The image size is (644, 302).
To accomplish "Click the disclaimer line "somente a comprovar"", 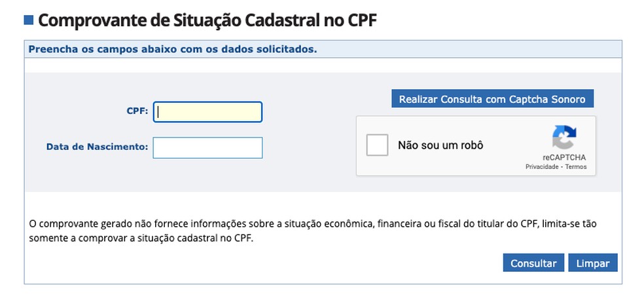I will [x=141, y=238].
